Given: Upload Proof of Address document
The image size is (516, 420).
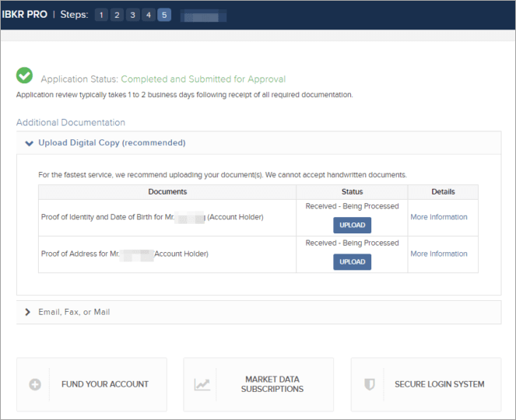Looking at the screenshot, I should (x=352, y=262).
